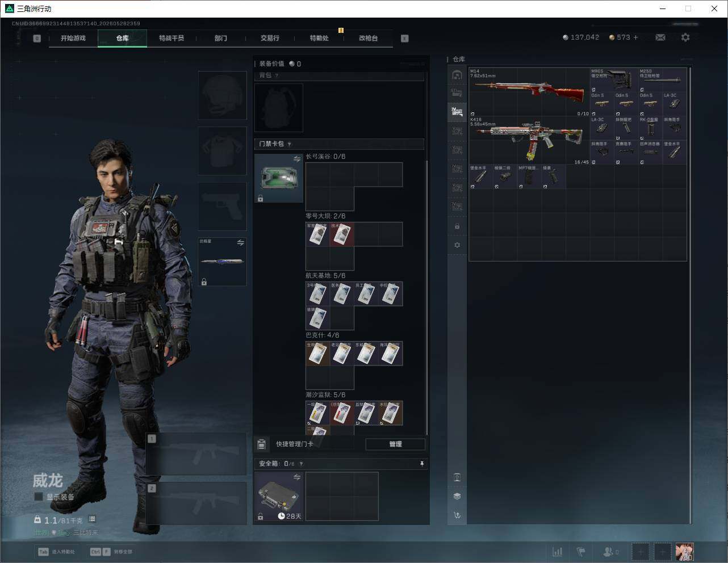
Task: Open the stats bar chart icon
Action: pos(558,552)
